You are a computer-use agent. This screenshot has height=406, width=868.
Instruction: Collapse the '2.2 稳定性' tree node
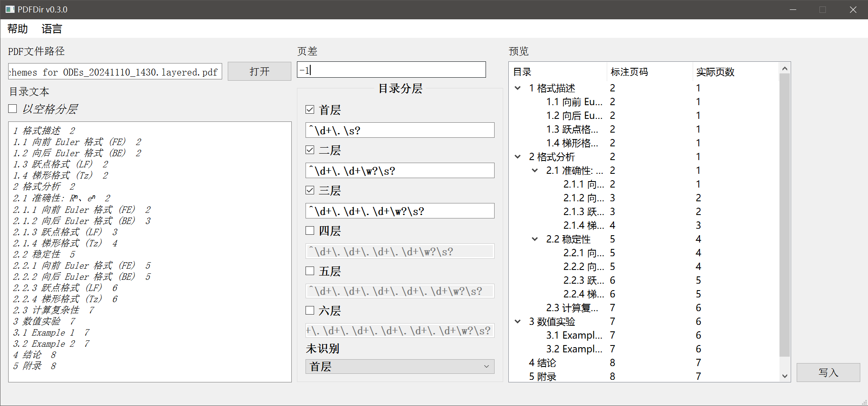pos(535,239)
